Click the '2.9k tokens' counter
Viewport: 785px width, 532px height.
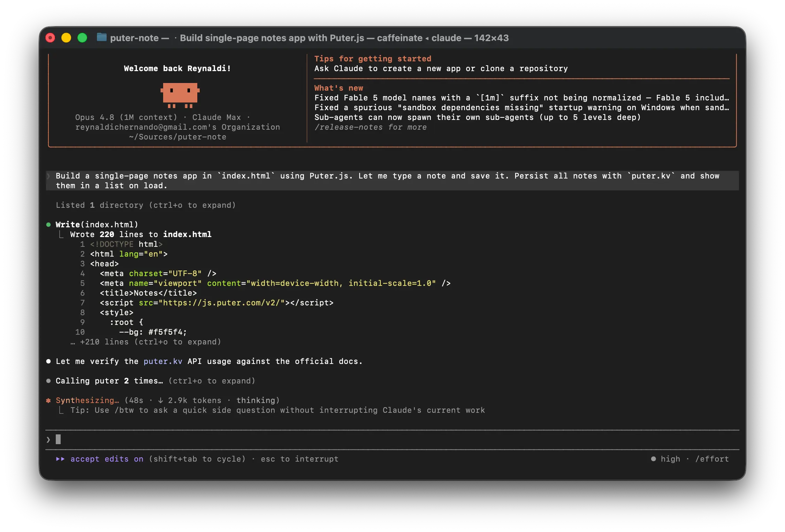[195, 401]
